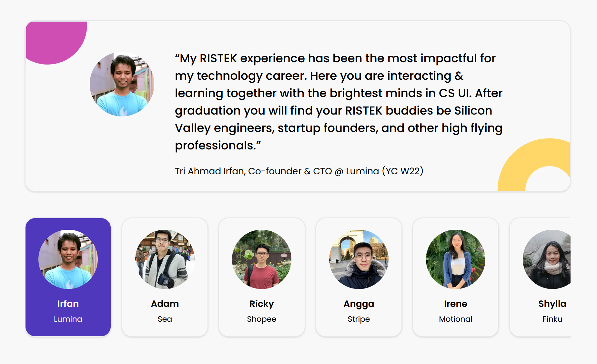Click the name Adam
The width and height of the screenshot is (597, 364).
[x=165, y=304]
